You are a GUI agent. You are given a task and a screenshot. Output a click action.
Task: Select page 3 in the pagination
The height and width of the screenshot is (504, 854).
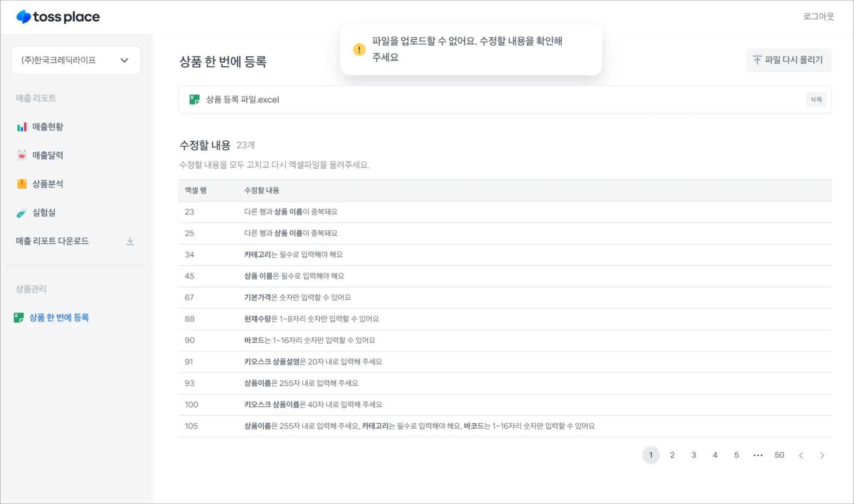(693, 455)
